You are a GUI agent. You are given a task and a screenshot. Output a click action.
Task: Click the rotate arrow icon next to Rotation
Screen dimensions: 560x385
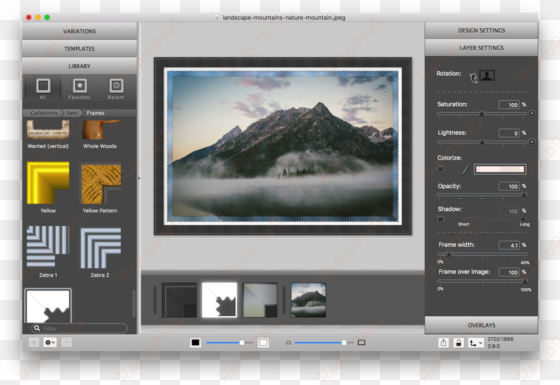tap(474, 77)
